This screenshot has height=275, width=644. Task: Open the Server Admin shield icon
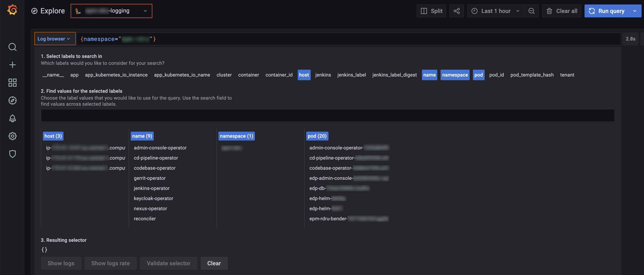(x=12, y=154)
